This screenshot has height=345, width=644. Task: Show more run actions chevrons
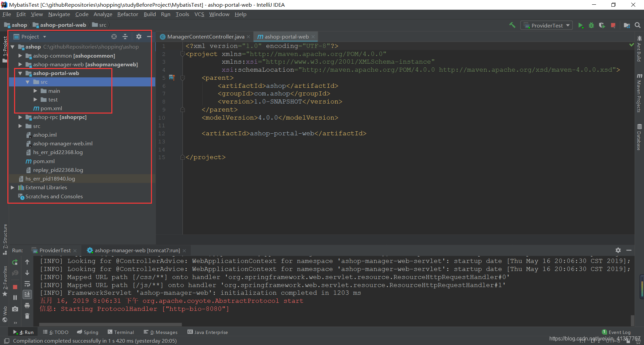(15, 323)
